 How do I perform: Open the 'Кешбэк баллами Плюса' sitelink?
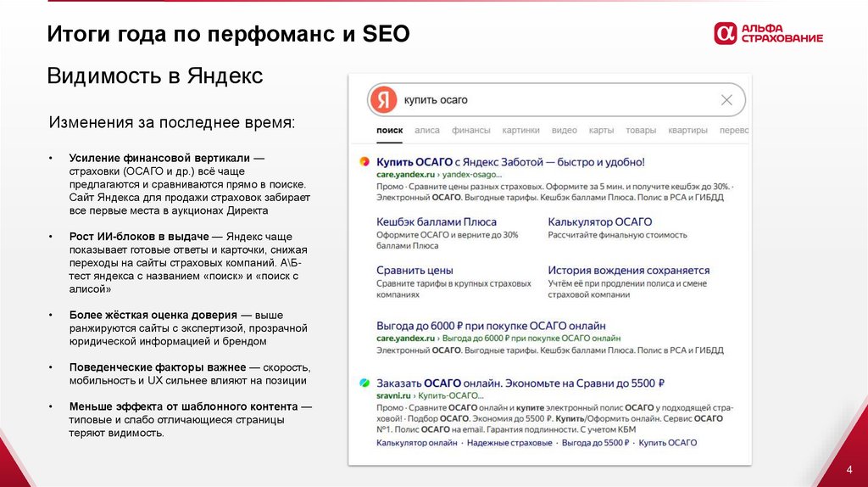point(437,221)
